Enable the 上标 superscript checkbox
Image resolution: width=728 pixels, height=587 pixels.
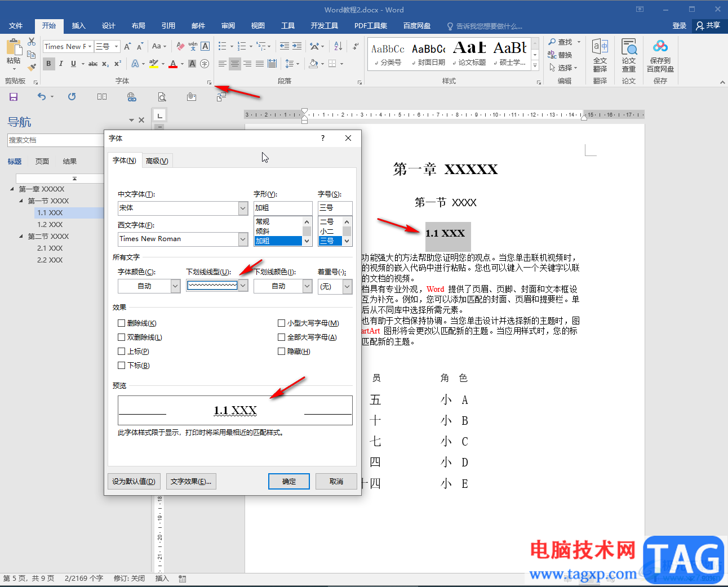(x=121, y=352)
